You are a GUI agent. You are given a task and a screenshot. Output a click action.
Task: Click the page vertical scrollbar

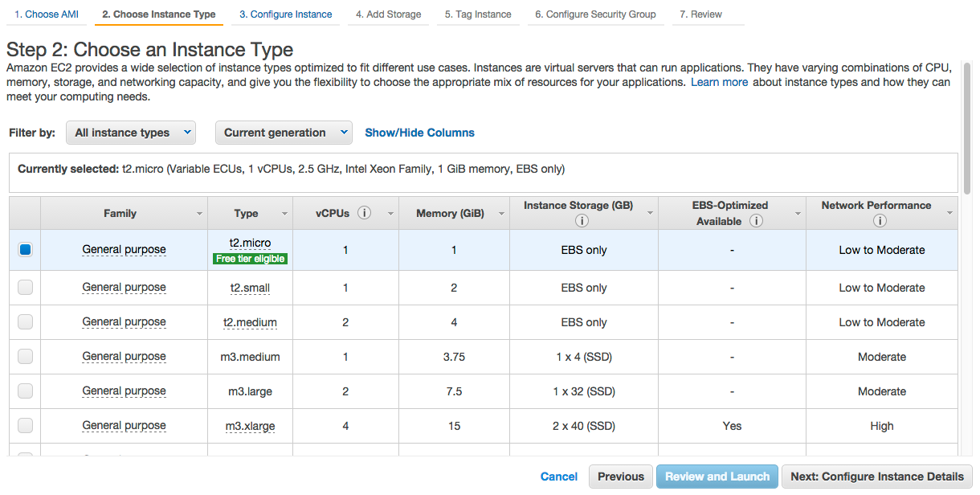pos(968,127)
